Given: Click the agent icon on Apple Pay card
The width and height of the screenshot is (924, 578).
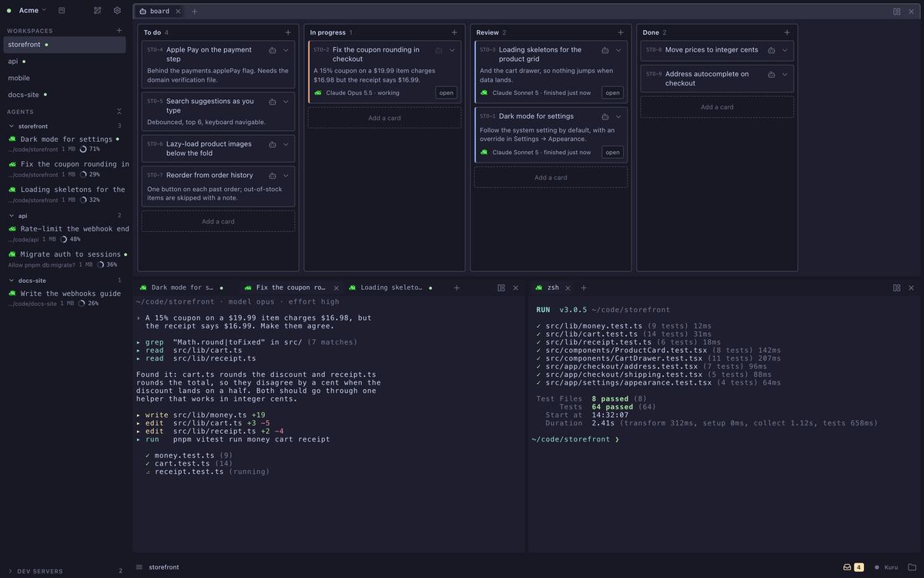Looking at the screenshot, I should tap(273, 50).
